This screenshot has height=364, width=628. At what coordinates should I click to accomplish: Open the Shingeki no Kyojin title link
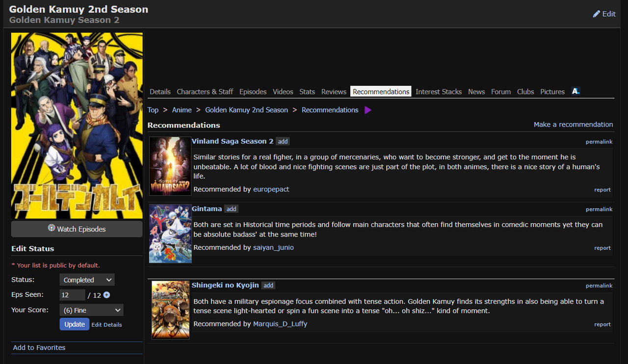pos(225,286)
